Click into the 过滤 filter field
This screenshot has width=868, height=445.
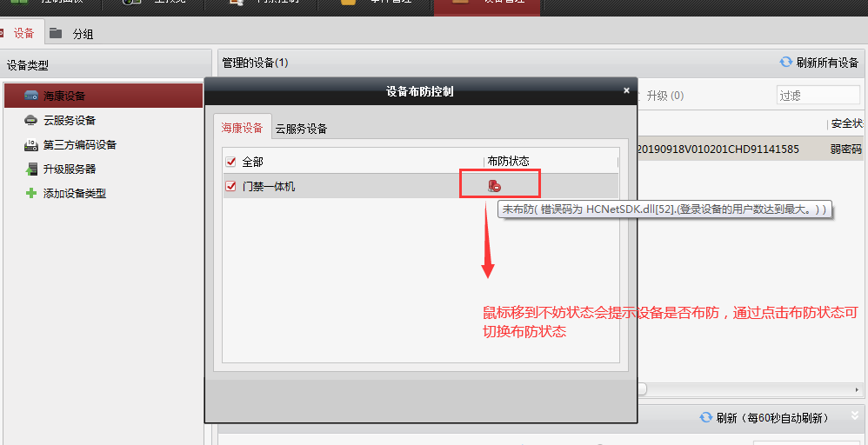(818, 96)
